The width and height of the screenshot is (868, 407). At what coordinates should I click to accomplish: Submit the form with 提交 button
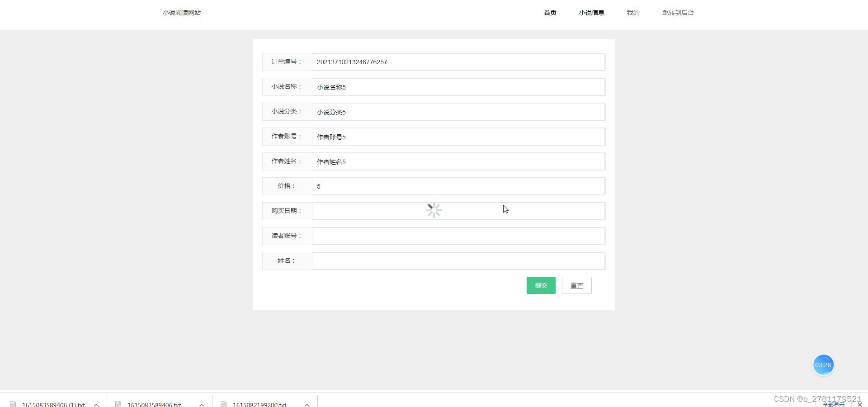click(541, 285)
